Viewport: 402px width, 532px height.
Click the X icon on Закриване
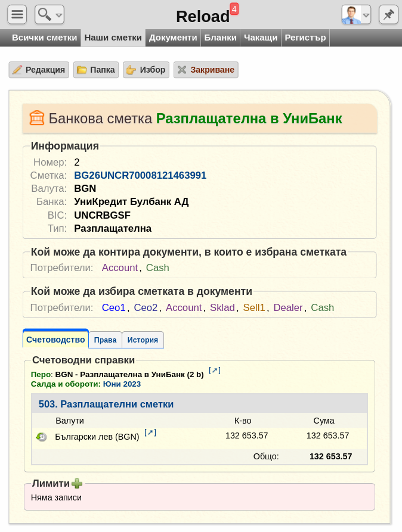click(182, 70)
